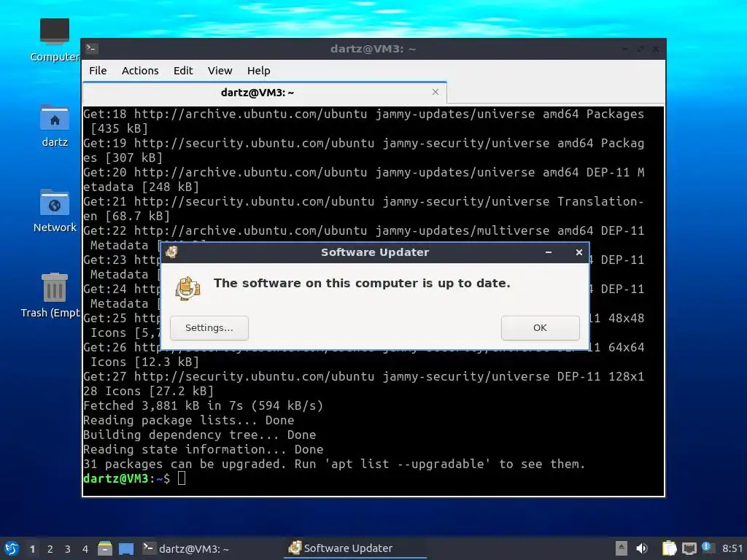Open the File menu in the terminal
Viewport: 747px width, 560px height.
(x=98, y=71)
